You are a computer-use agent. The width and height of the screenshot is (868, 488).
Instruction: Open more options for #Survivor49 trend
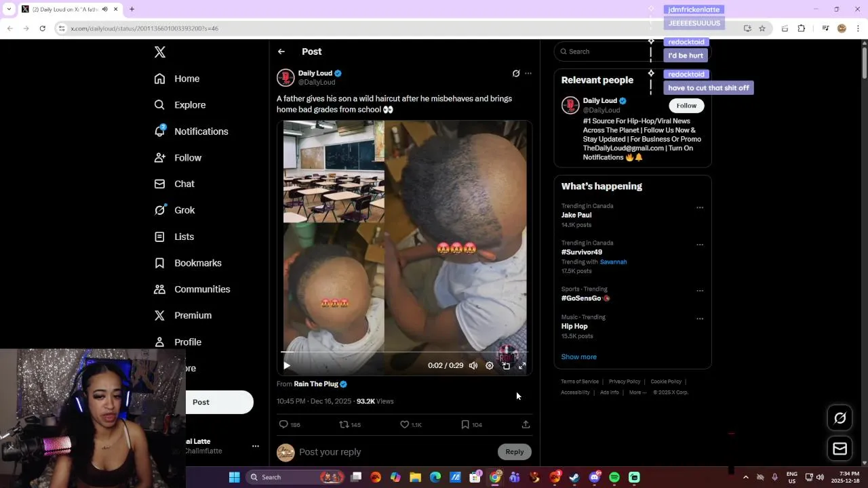[x=700, y=245]
